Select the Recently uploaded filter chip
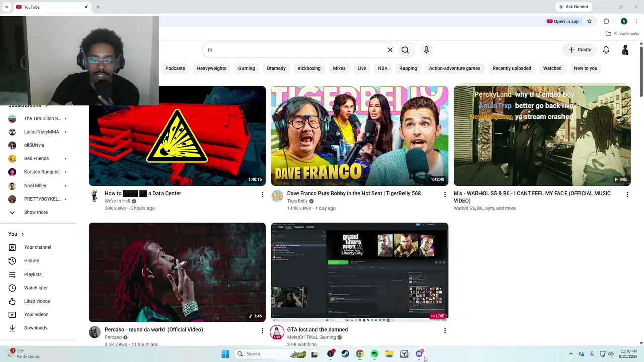 click(x=512, y=68)
